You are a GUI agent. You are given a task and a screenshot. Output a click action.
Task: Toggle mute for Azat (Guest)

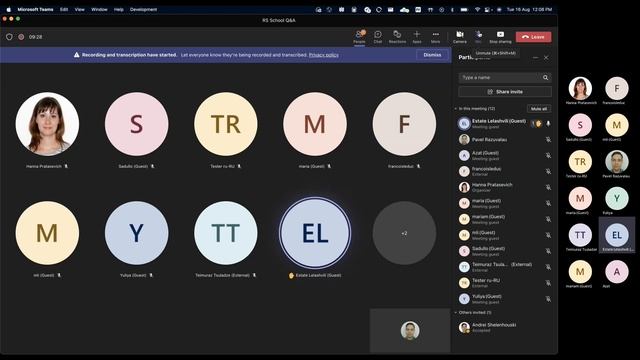point(548,156)
